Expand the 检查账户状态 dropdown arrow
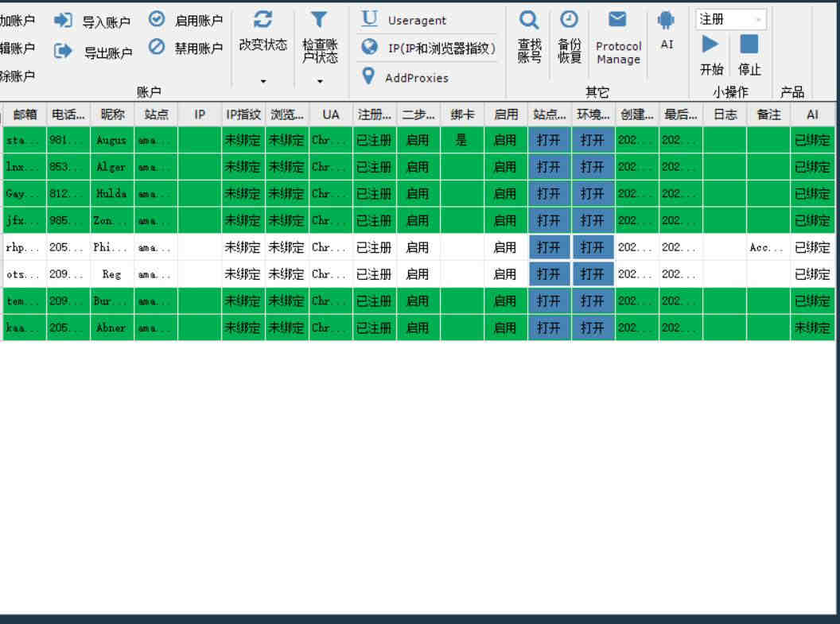 pos(320,81)
